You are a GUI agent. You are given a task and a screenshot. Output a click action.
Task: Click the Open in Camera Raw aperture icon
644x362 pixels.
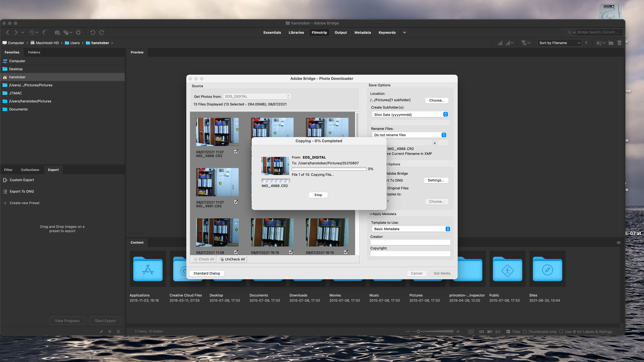[x=78, y=32]
